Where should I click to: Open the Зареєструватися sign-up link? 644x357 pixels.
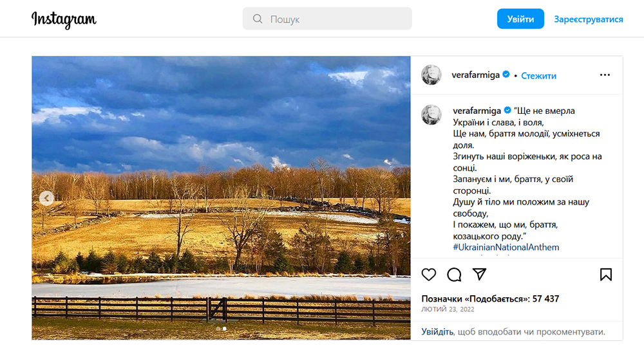pyautogui.click(x=589, y=19)
